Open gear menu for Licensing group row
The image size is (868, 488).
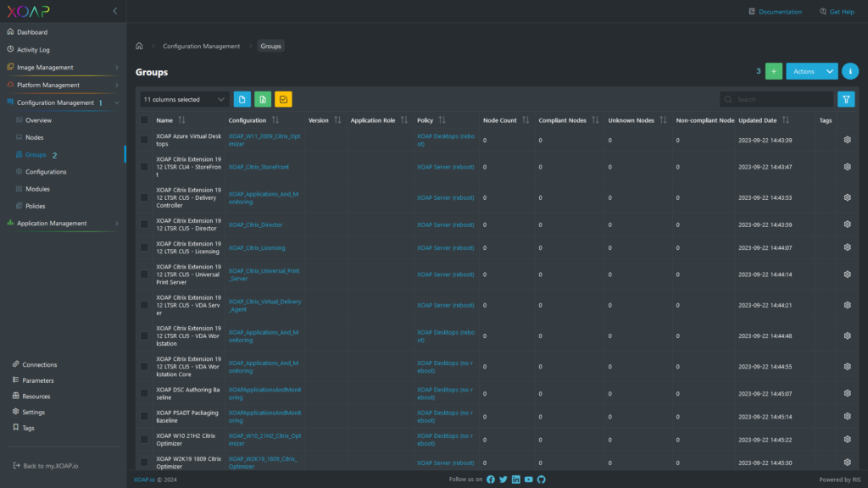847,247
